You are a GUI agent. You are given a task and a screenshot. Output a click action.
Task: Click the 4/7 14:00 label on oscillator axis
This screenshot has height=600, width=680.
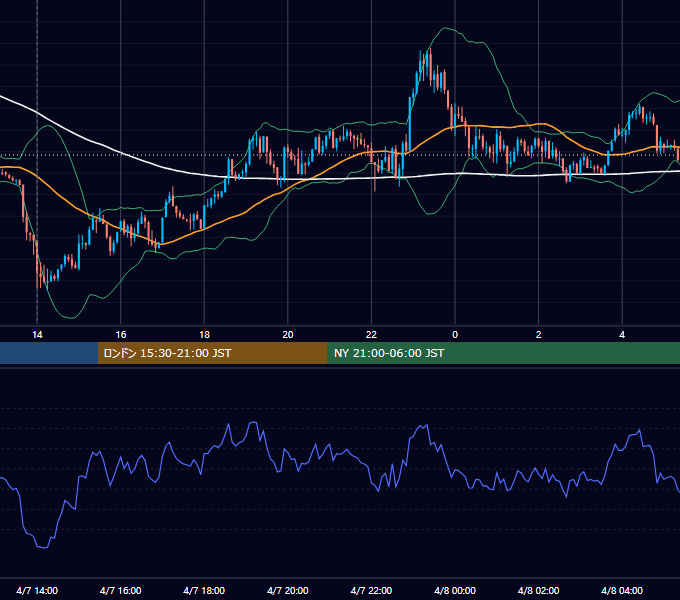coord(37,590)
